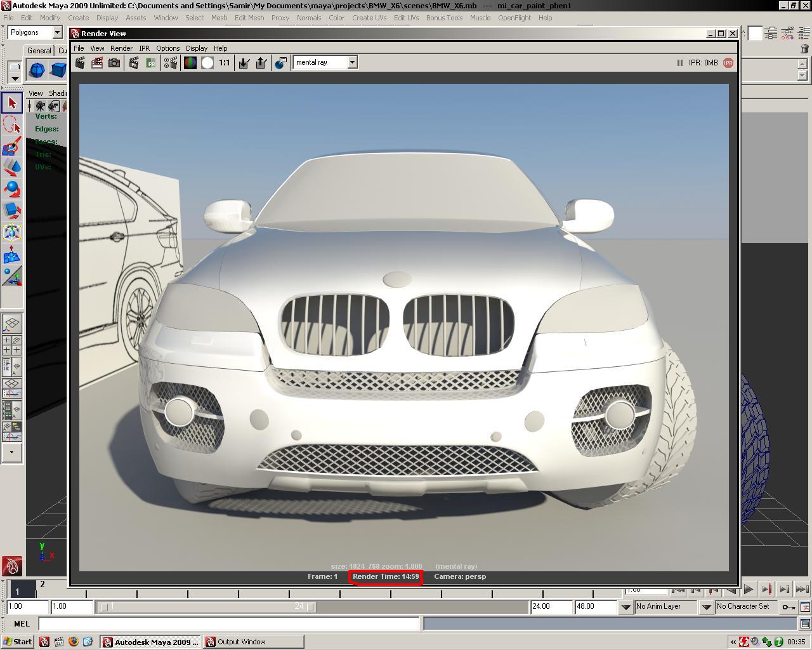
Task: Switch to Persp/Outliner layout icon
Action: pos(12,367)
